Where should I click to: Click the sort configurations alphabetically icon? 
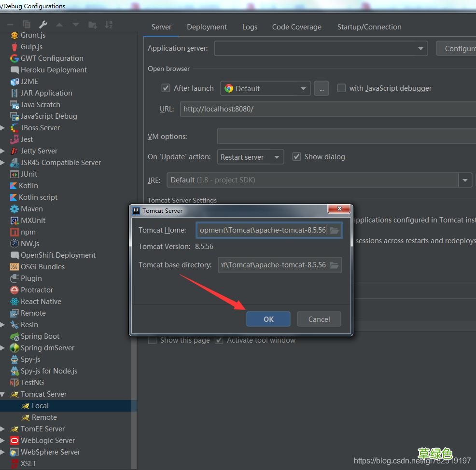tap(109, 25)
